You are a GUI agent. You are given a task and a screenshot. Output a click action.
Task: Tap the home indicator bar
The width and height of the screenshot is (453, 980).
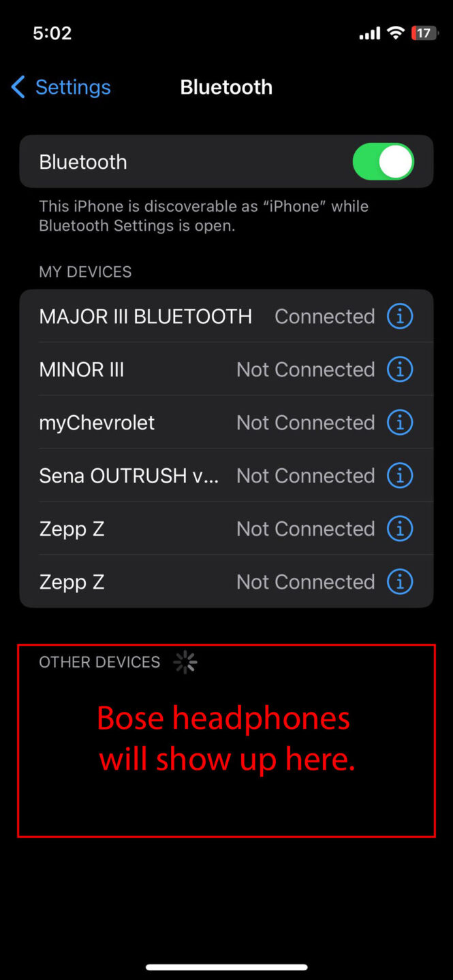coord(226,966)
